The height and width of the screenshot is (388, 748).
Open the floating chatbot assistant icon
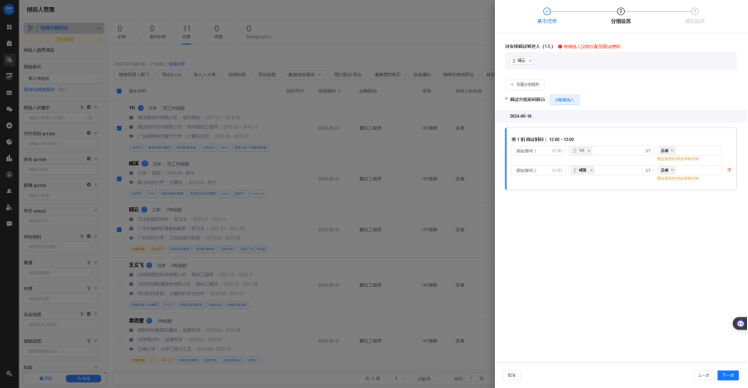[740, 324]
